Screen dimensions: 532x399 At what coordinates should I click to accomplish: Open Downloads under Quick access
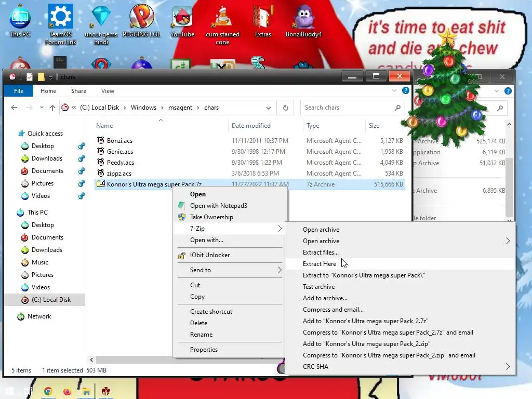(x=47, y=158)
